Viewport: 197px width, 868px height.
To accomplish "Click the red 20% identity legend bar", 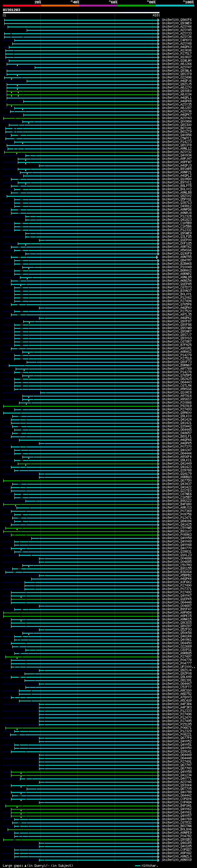I will click(x=22, y=6).
